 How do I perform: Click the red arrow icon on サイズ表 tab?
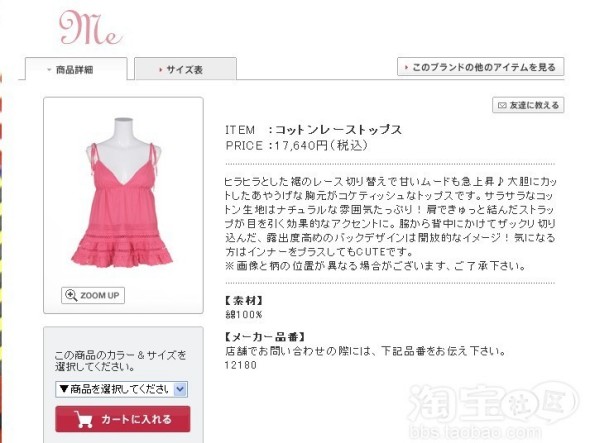[161, 70]
